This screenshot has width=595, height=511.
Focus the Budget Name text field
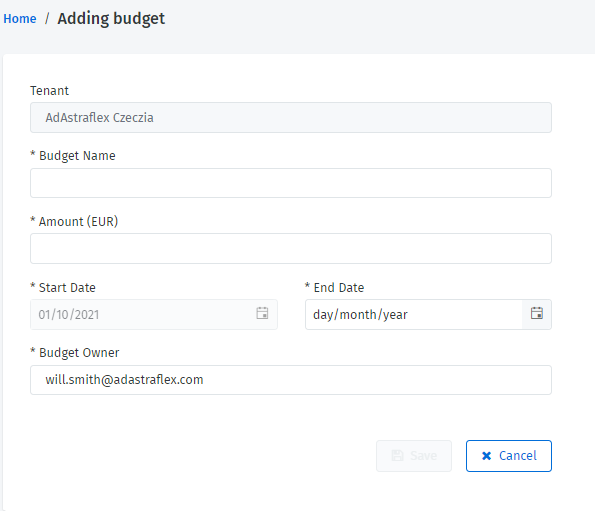coord(291,183)
